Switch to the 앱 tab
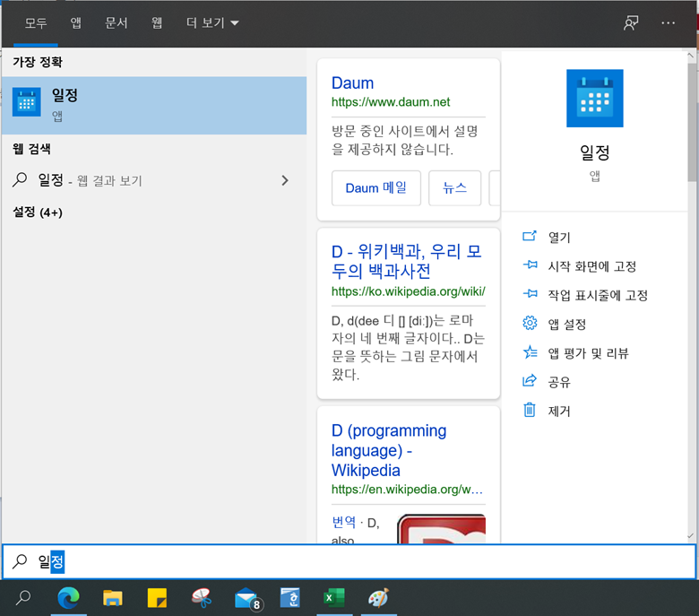This screenshot has width=699, height=616. 76,23
